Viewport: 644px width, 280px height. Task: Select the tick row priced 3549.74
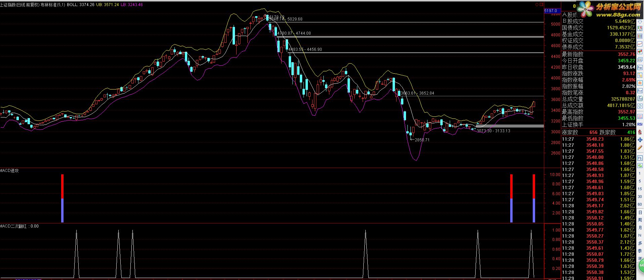[x=599, y=200]
